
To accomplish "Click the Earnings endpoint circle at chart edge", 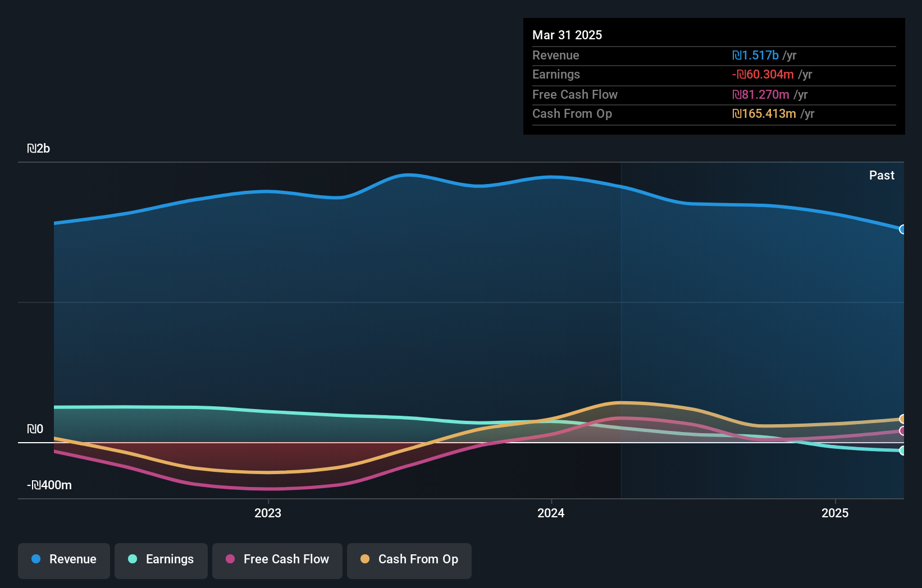I will pos(902,451).
